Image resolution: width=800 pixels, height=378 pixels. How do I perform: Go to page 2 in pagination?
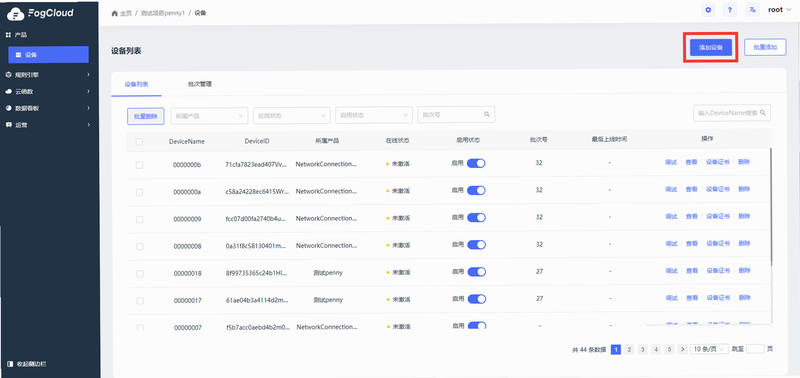click(629, 349)
